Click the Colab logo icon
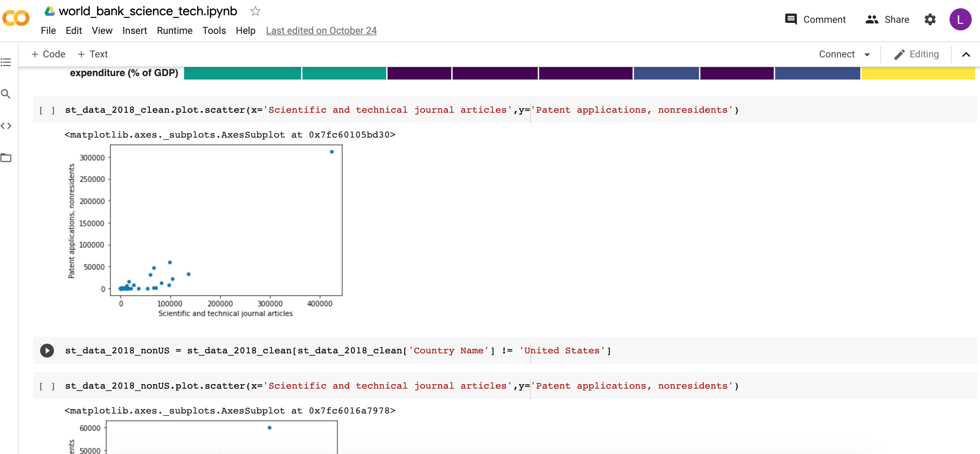The height and width of the screenshot is (454, 980). (16, 18)
